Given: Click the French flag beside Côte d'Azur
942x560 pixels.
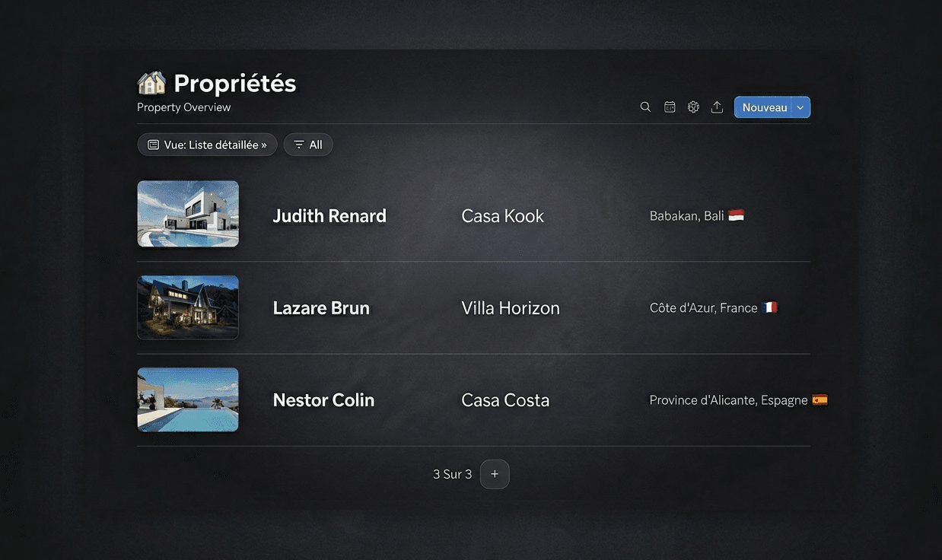Looking at the screenshot, I should point(769,307).
